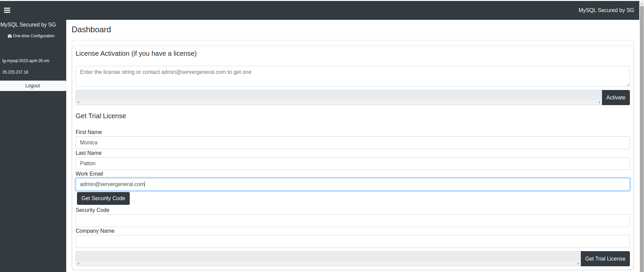Click the Company Name input field

pyautogui.click(x=353, y=241)
